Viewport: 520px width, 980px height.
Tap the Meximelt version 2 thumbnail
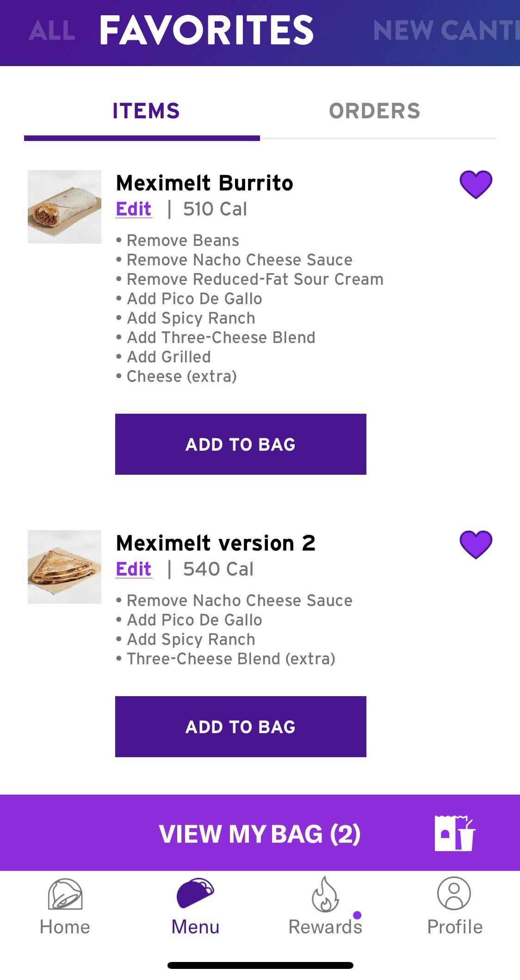click(64, 567)
